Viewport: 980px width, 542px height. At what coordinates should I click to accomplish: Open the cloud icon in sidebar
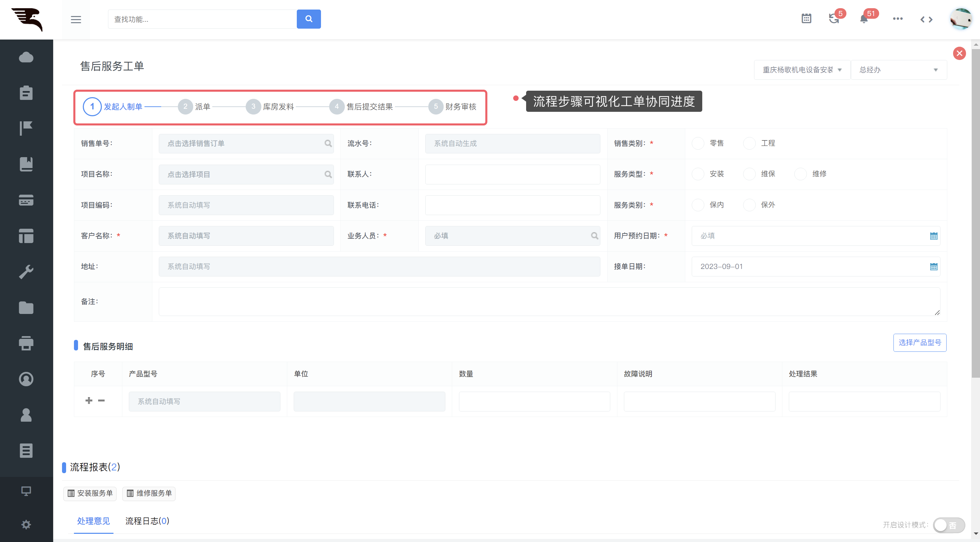click(x=26, y=58)
